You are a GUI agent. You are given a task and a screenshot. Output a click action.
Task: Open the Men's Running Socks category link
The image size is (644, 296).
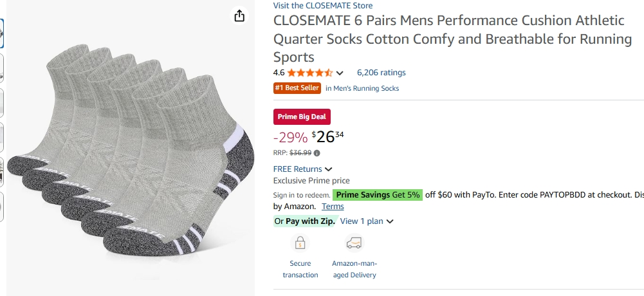click(x=362, y=88)
